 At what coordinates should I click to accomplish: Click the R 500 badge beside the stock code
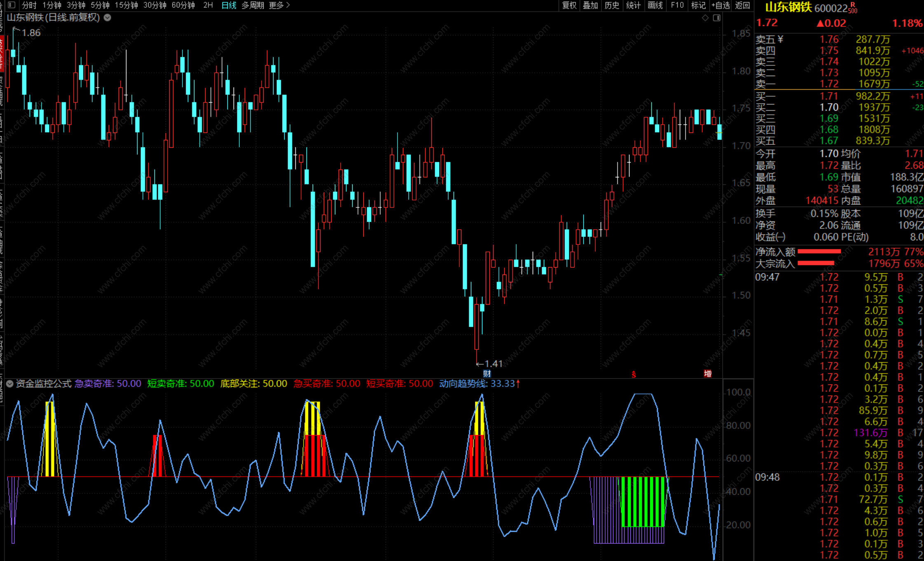(853, 8)
